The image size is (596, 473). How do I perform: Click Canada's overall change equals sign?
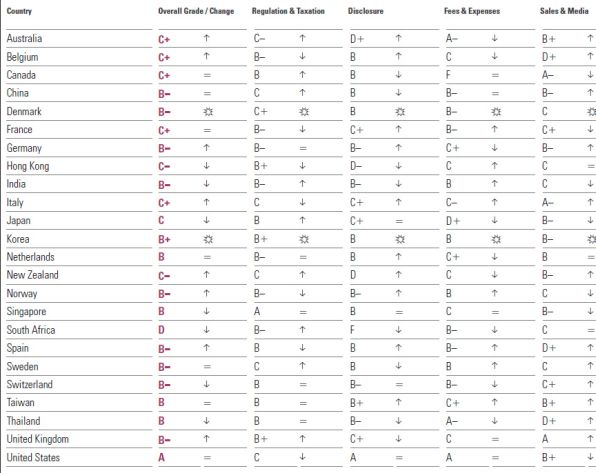point(207,75)
